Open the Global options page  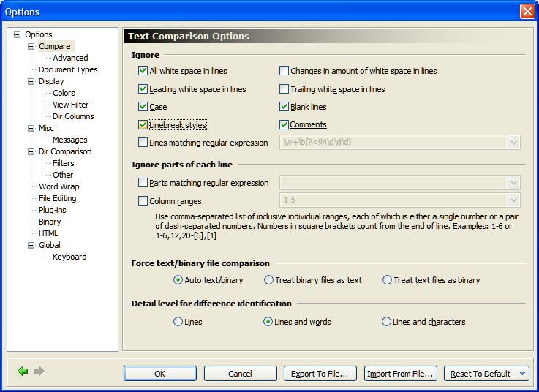[50, 245]
